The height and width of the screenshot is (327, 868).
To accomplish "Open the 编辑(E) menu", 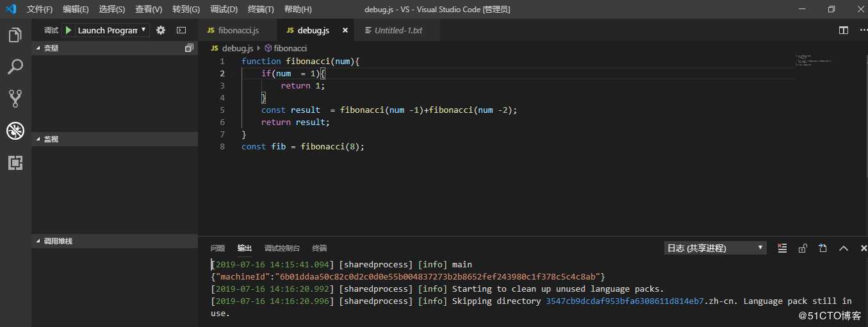I will (76, 10).
